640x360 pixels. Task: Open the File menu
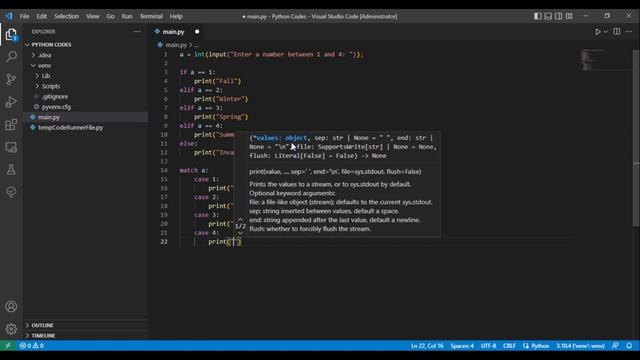(24, 16)
